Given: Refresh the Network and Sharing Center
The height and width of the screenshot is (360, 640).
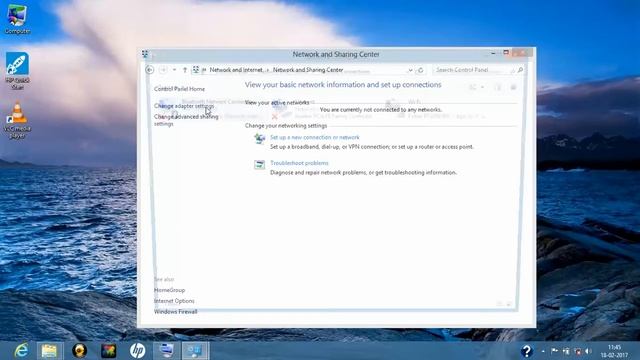Looking at the screenshot, I should coord(420,70).
